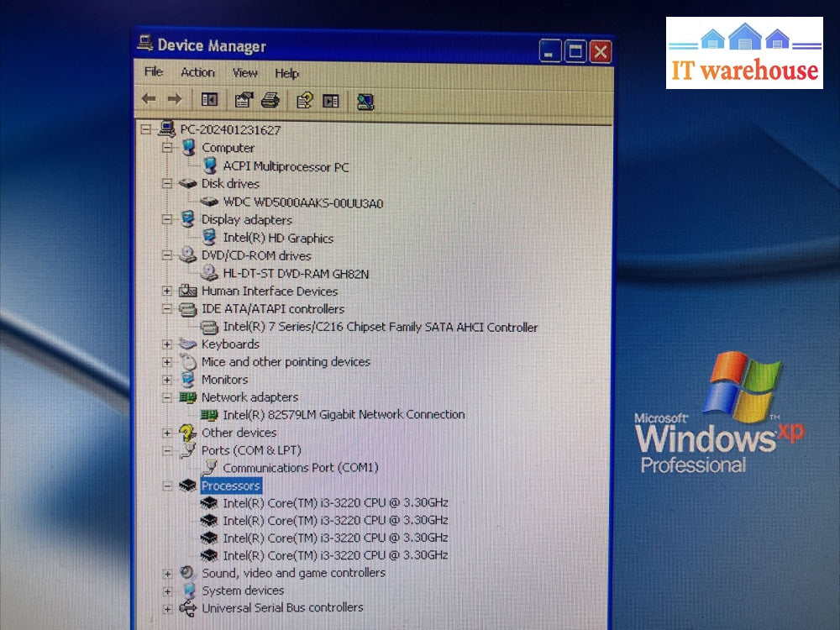Open the File menu

(154, 72)
